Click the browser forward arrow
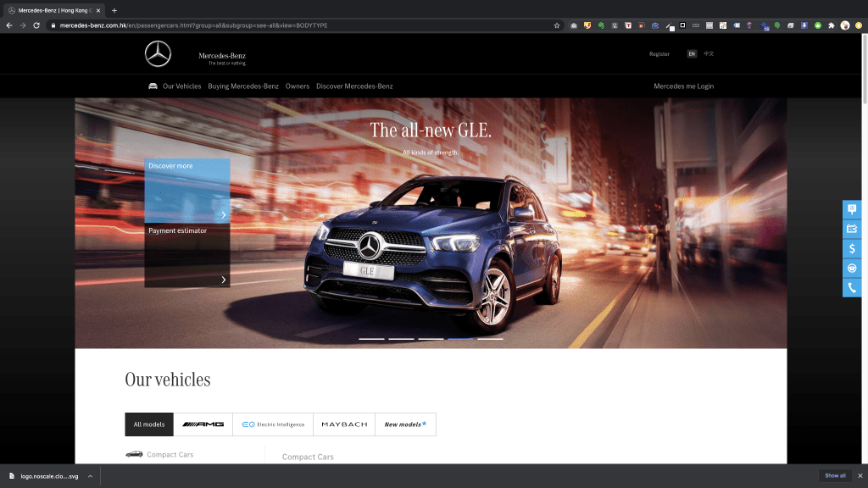This screenshot has height=488, width=868. point(23,25)
